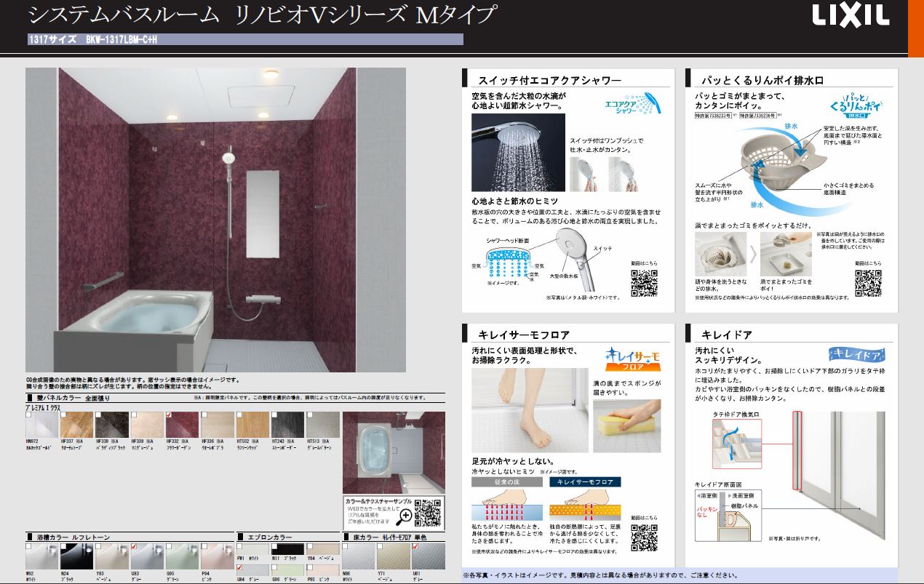
Task: Pick the G96 green apron swatch
Action: pos(287,569)
